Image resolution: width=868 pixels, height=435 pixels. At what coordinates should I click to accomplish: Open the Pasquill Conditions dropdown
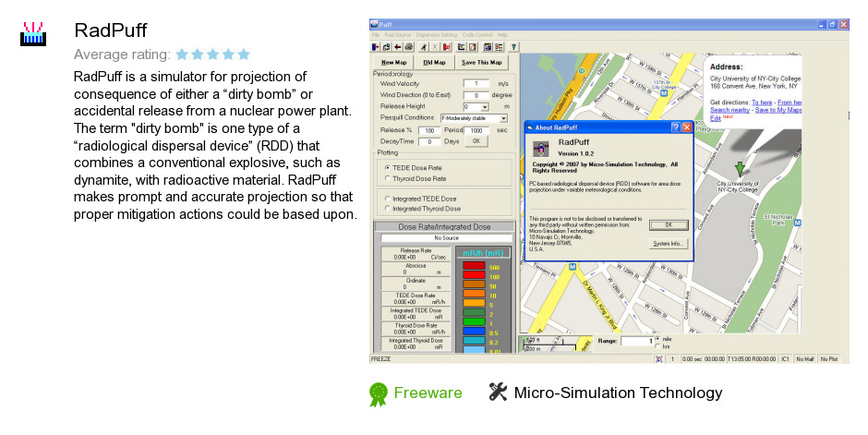(x=503, y=118)
